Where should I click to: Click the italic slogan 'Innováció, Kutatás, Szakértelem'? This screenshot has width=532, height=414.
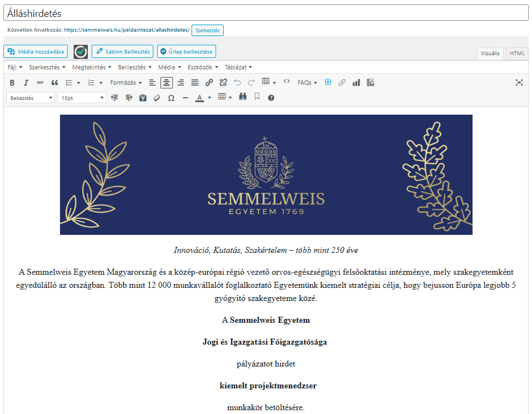[x=266, y=250]
